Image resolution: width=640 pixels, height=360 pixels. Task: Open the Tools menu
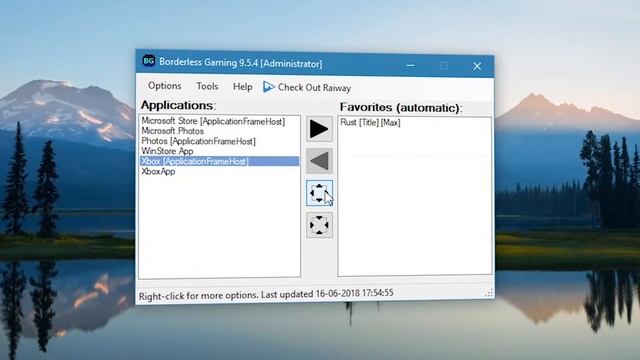coord(207,86)
